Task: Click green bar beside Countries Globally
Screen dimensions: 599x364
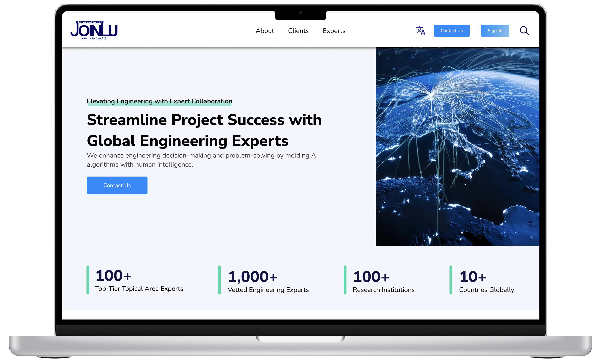Action: coord(451,280)
